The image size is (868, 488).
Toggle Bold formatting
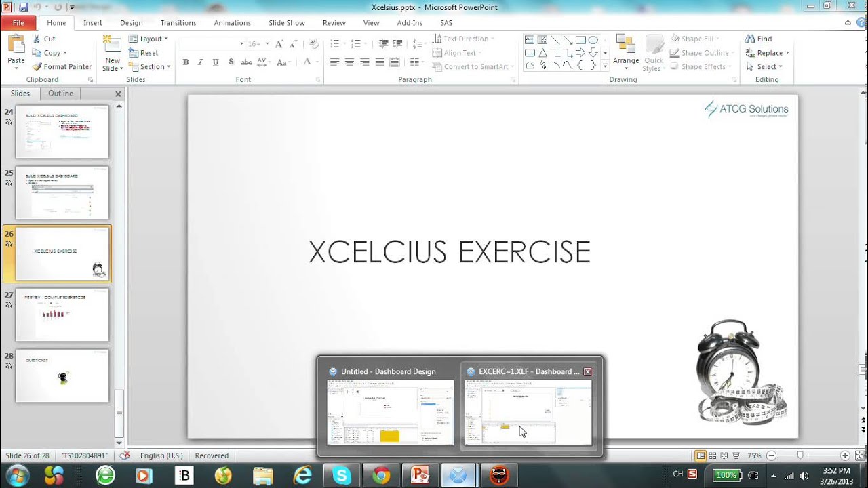click(186, 62)
